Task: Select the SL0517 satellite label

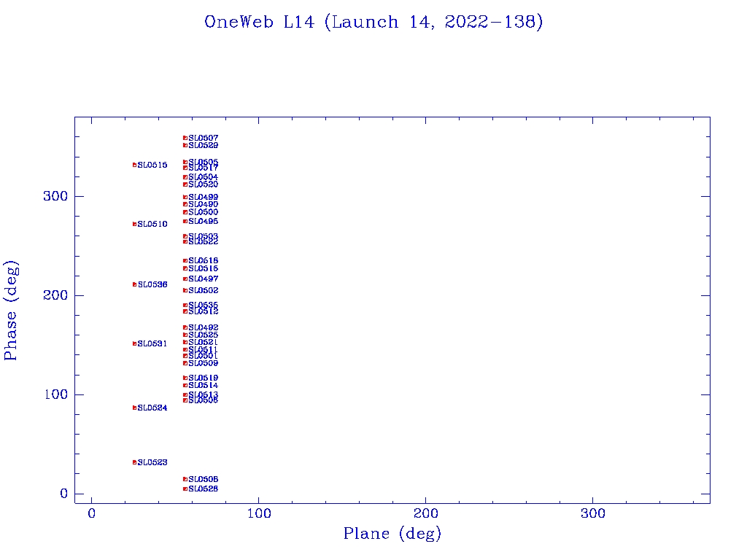Action: tap(204, 168)
